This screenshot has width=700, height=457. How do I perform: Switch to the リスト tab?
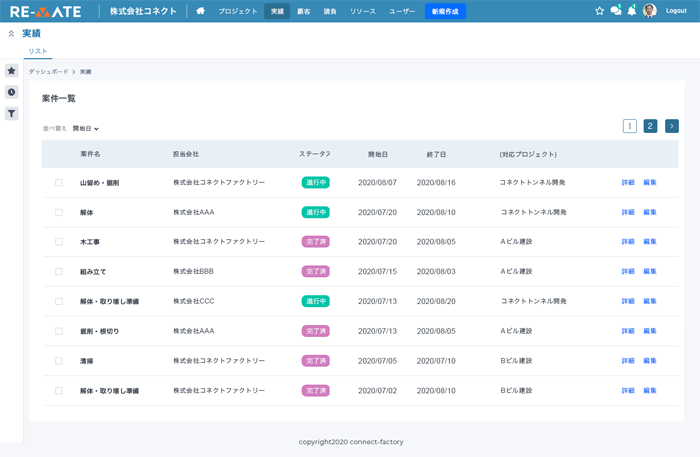tap(37, 51)
